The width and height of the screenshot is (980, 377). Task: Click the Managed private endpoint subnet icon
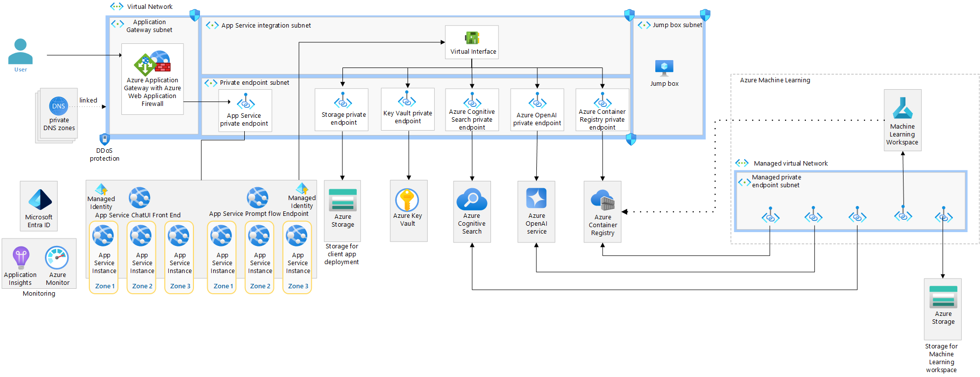pos(744,182)
